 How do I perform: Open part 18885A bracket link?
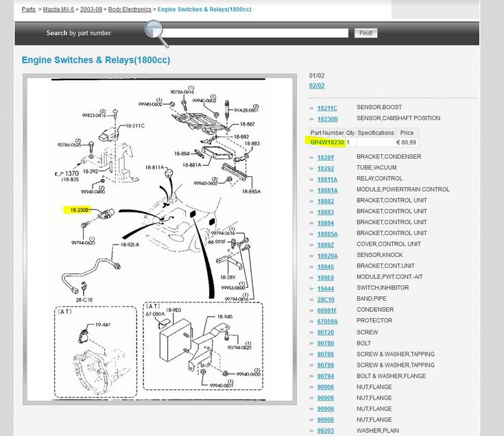328,234
